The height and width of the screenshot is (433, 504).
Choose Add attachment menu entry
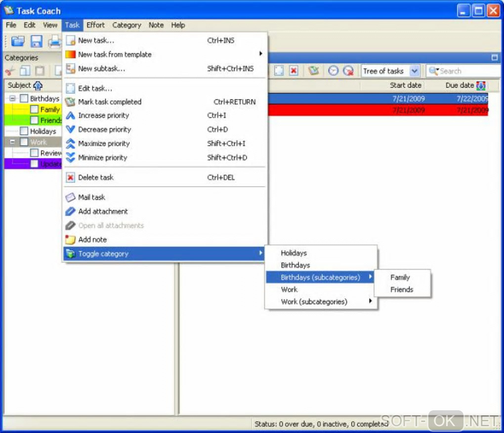click(x=165, y=211)
